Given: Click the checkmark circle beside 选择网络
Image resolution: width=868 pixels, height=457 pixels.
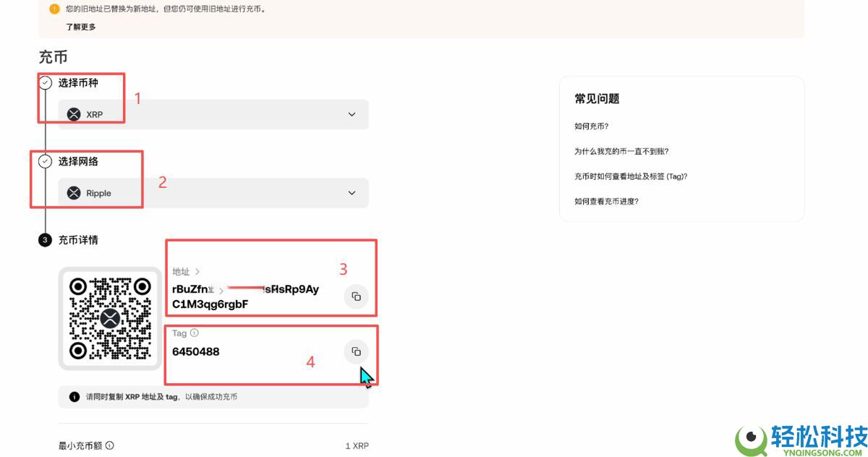Looking at the screenshot, I should point(45,161).
